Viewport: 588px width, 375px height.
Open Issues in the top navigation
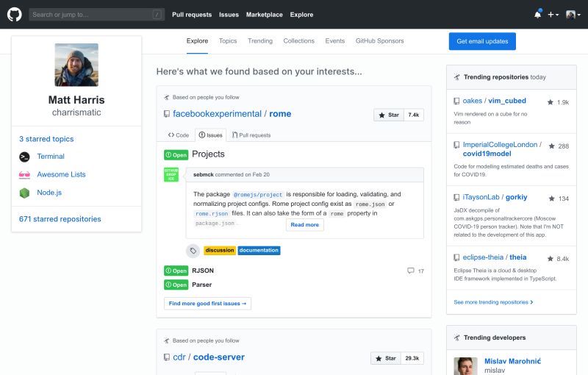click(229, 15)
